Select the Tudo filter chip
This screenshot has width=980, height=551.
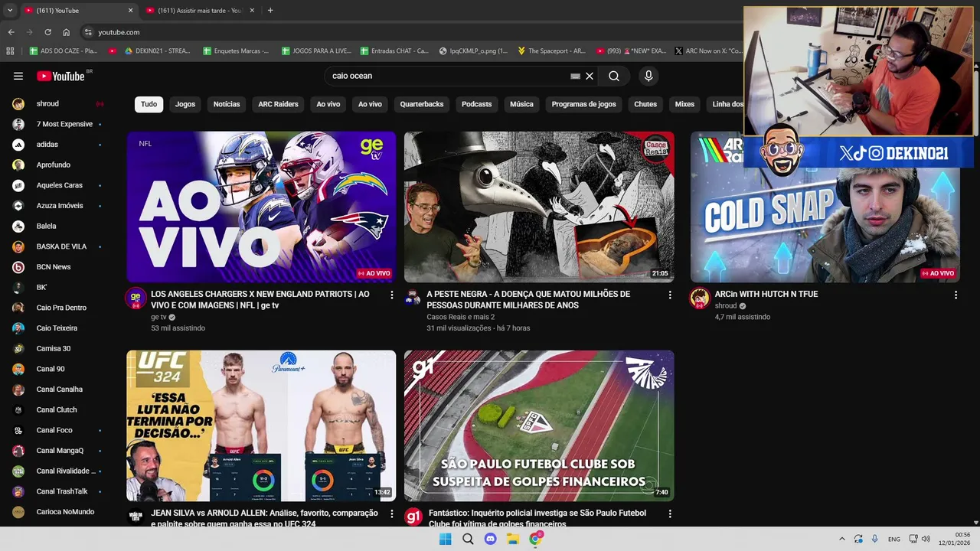point(149,104)
